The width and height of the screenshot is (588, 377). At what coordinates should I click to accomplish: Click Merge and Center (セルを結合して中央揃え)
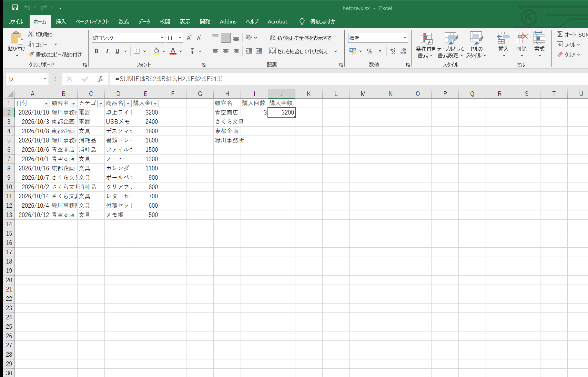point(298,51)
